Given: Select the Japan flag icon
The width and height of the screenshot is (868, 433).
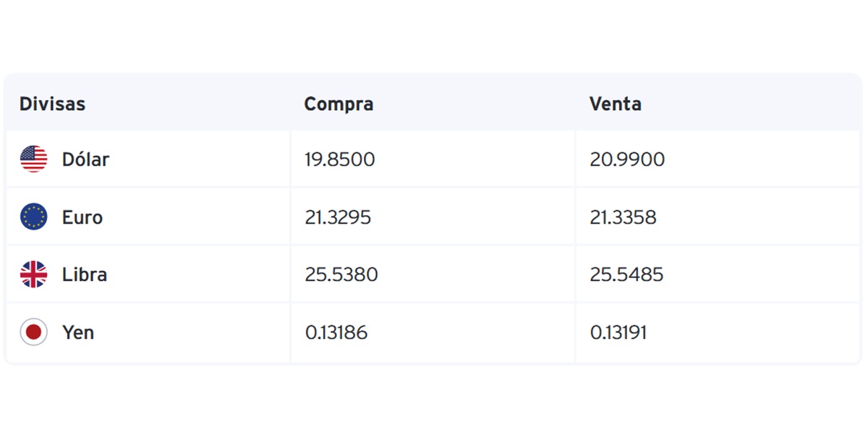Looking at the screenshot, I should 33,332.
